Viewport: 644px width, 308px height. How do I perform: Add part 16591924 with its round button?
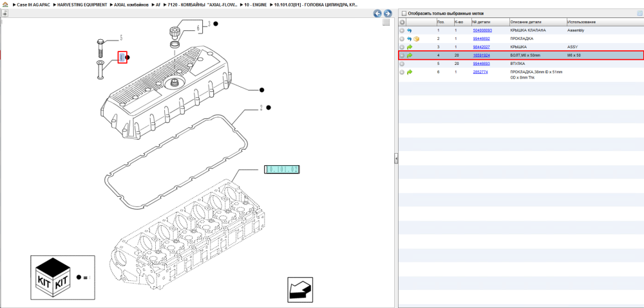[402, 55]
